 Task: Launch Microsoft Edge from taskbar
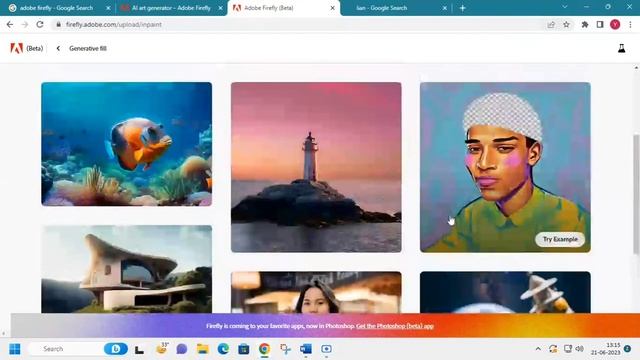point(223,349)
